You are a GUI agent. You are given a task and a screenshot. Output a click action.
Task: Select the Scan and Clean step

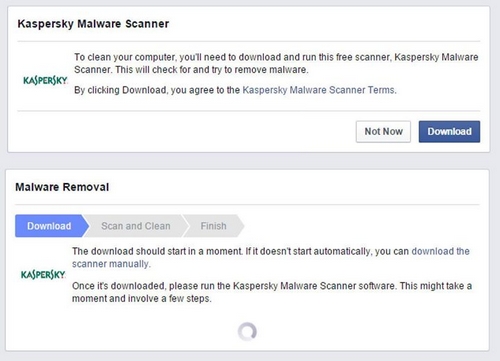point(136,226)
